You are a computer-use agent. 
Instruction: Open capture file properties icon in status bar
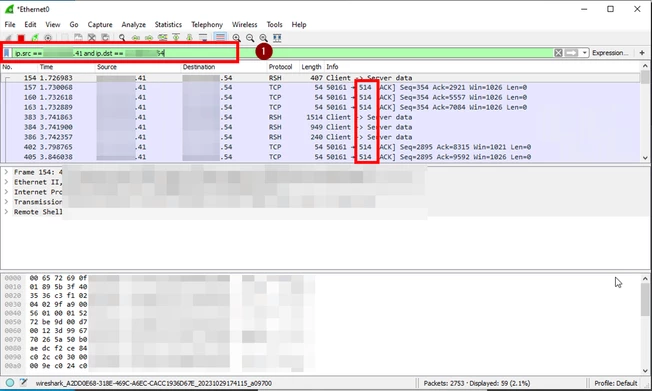[23, 383]
